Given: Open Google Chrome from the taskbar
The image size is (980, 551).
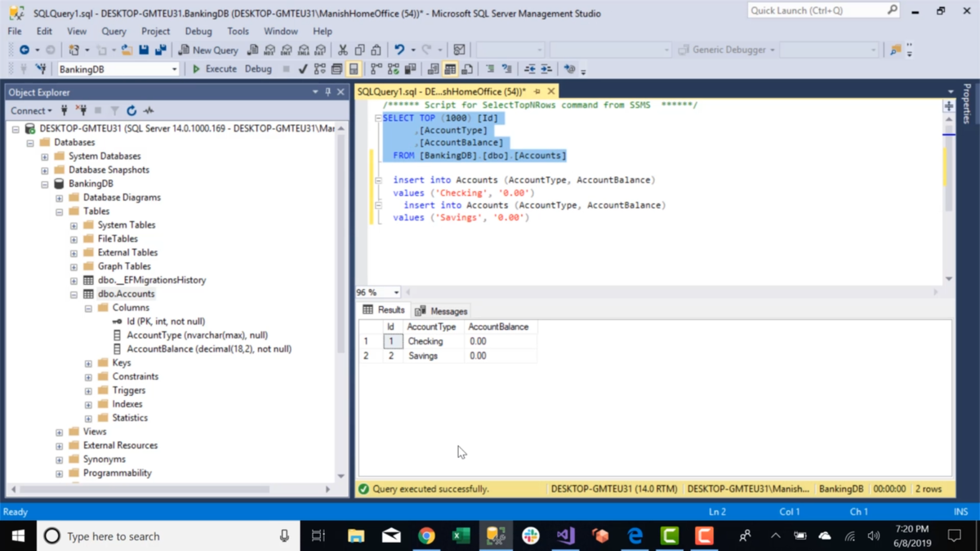Looking at the screenshot, I should (x=426, y=535).
